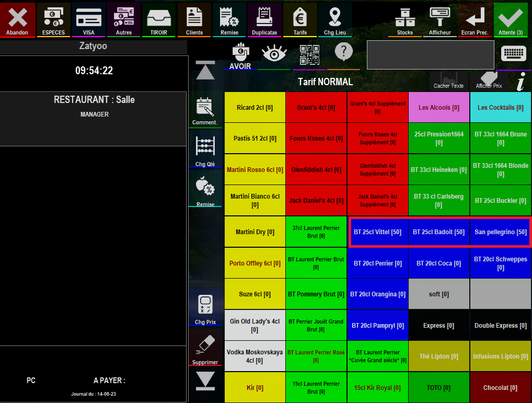
Task: Open the Stocks management icon
Action: click(405, 20)
